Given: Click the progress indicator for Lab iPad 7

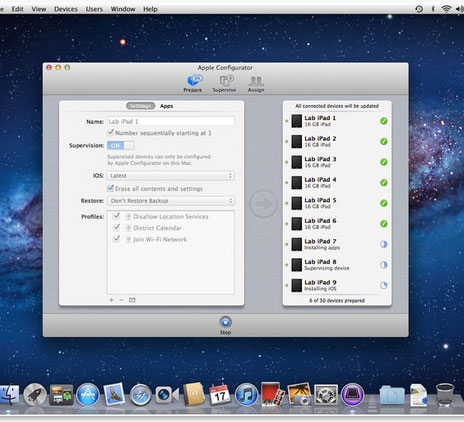Looking at the screenshot, I should click(384, 244).
